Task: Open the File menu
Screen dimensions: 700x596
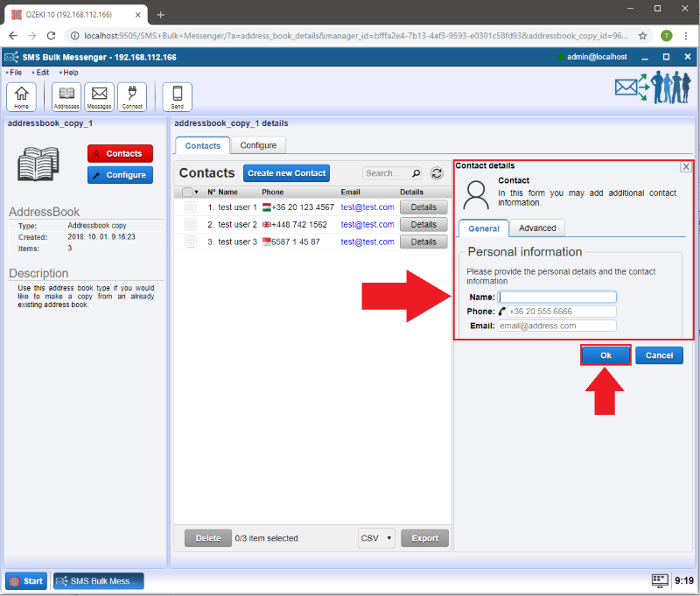Action: coord(15,73)
